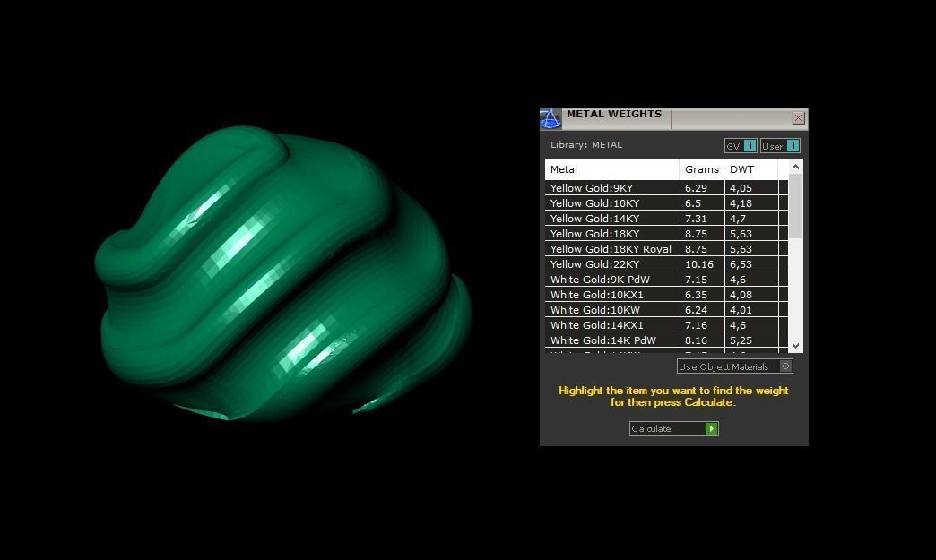
Task: Click the Grams column header
Action: (702, 169)
